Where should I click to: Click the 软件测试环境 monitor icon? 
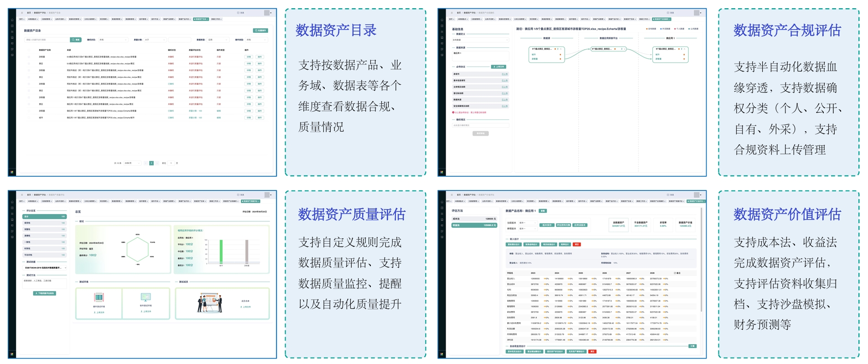(x=146, y=297)
